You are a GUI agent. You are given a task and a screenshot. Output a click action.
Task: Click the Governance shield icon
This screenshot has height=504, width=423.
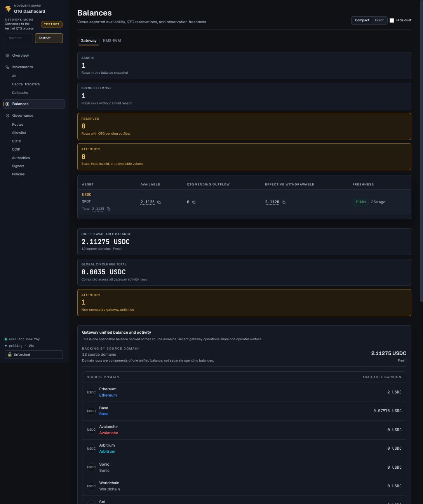click(7, 116)
